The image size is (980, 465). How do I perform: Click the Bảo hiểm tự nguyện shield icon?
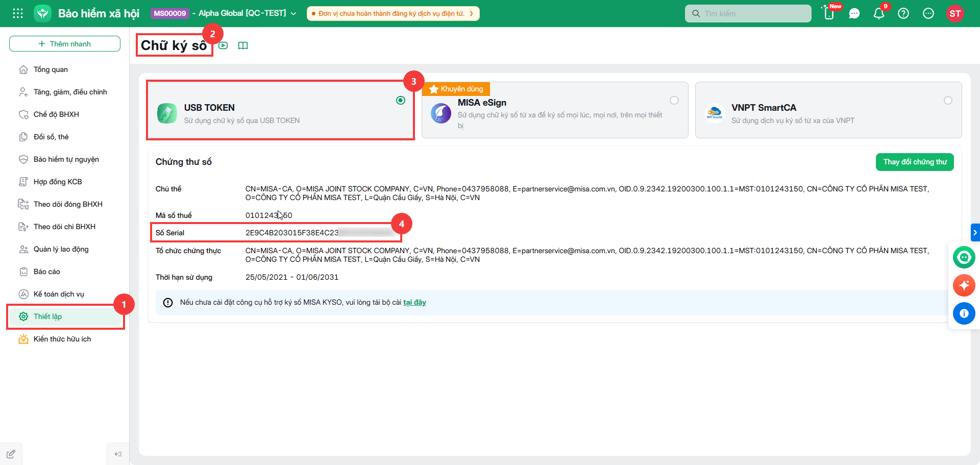point(23,159)
